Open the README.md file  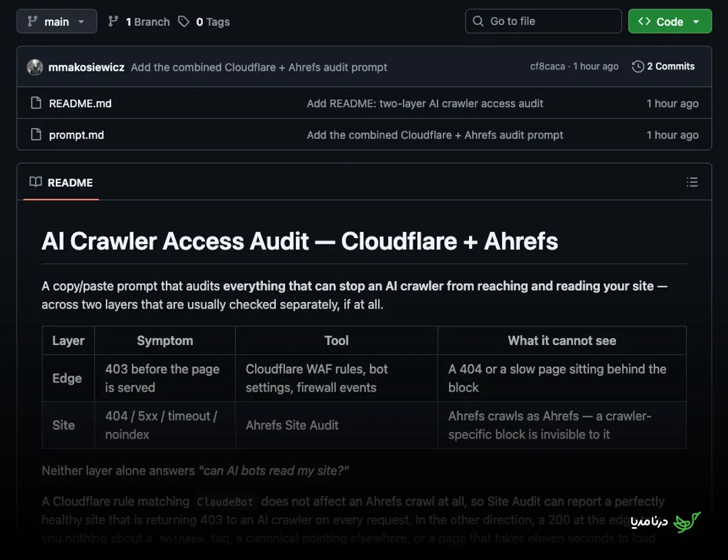click(x=80, y=104)
